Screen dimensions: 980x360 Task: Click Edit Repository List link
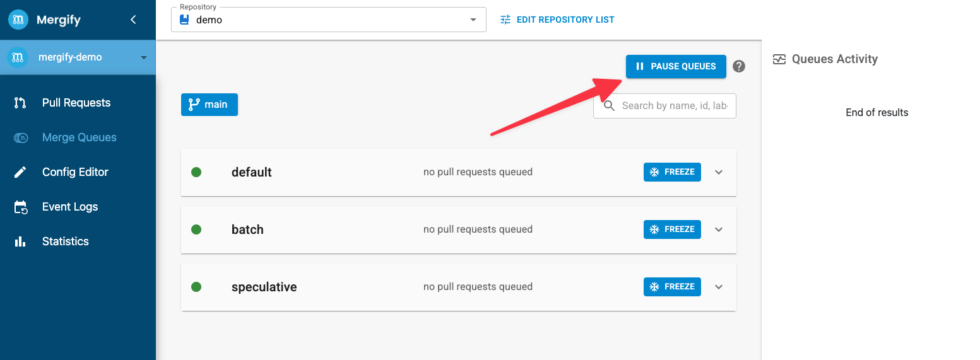tap(565, 20)
